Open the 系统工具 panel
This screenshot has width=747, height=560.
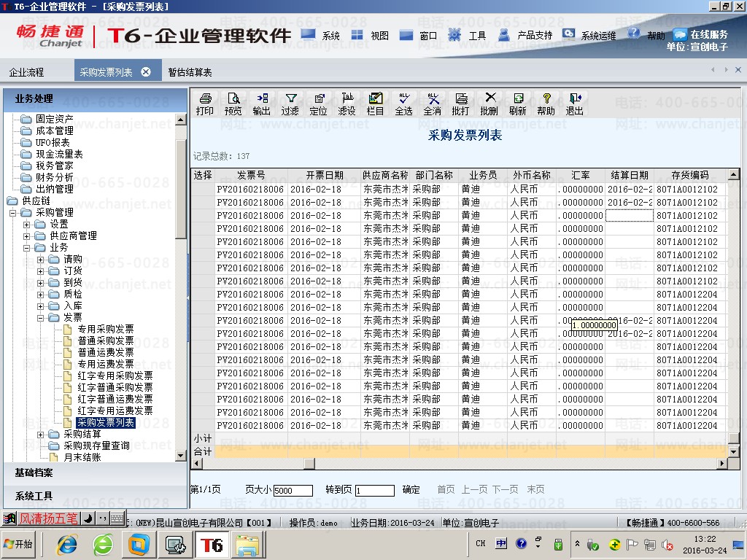(96, 496)
